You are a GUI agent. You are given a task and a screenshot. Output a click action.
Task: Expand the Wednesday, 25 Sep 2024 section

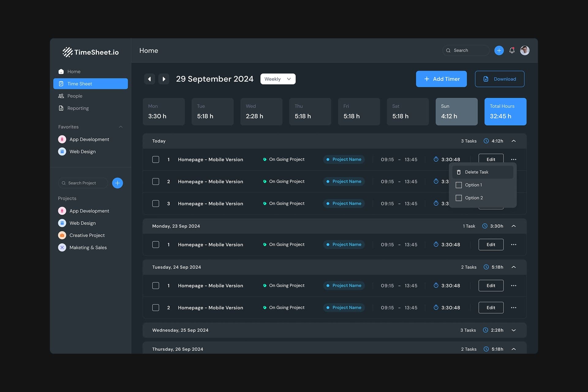[x=514, y=330]
